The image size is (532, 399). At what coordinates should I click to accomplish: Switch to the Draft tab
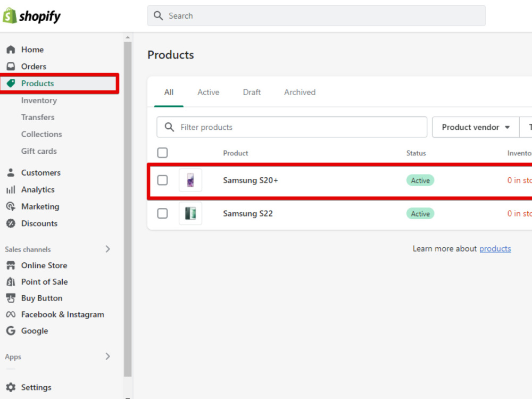[252, 92]
